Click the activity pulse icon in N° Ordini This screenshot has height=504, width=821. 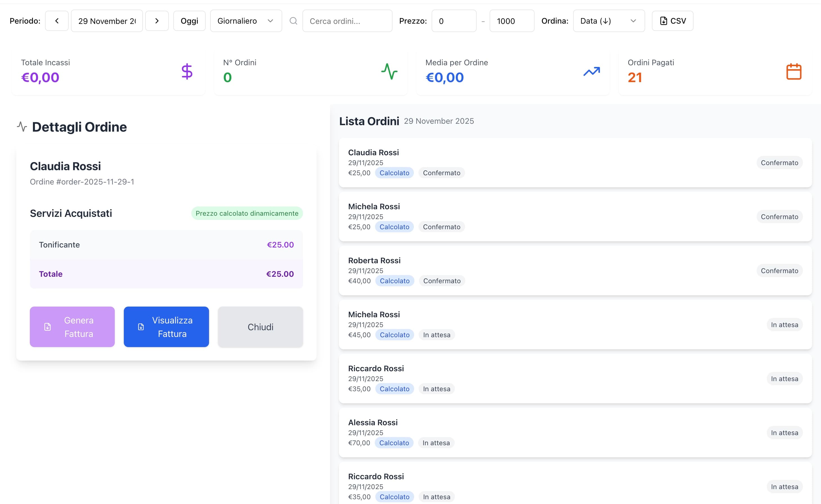[x=389, y=71]
